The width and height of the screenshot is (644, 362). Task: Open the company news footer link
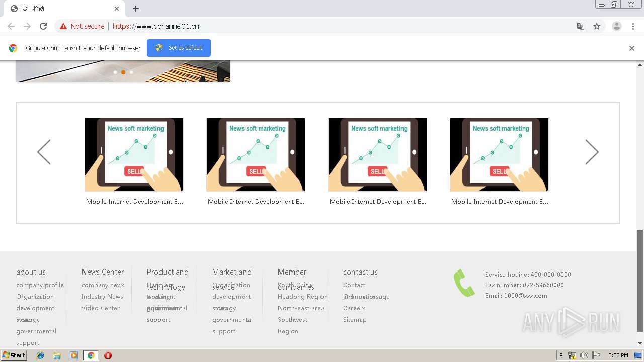pos(103,285)
